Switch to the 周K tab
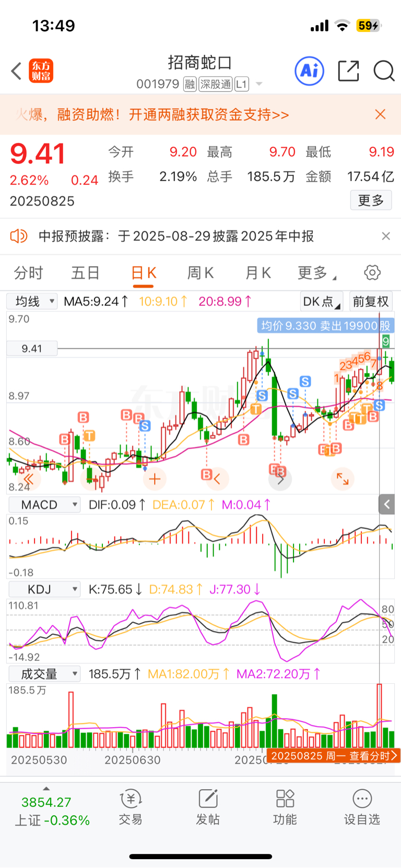This screenshot has height=868, width=401. tap(200, 272)
